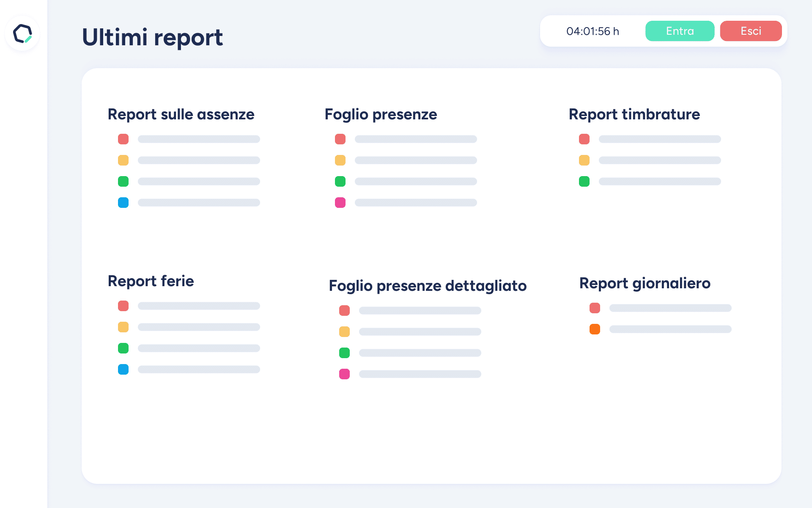Click the company logo in the sidebar
Screen dimensions: 812x508
click(22, 33)
